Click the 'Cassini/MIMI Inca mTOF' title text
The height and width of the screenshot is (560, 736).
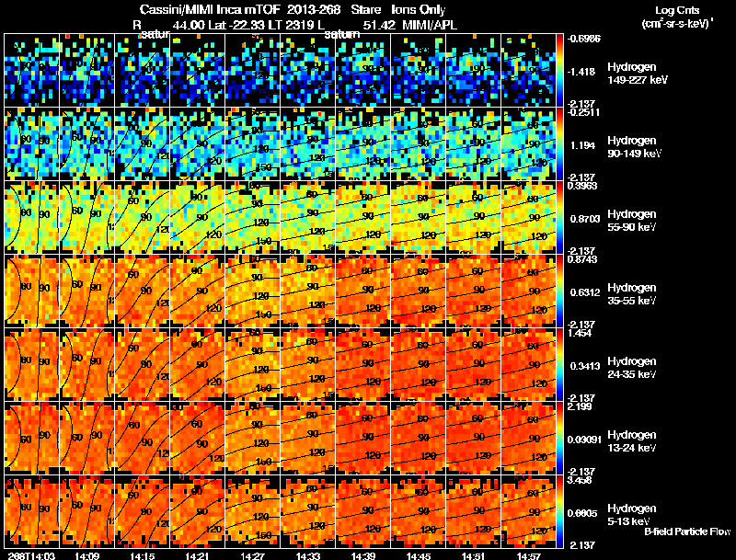click(210, 10)
